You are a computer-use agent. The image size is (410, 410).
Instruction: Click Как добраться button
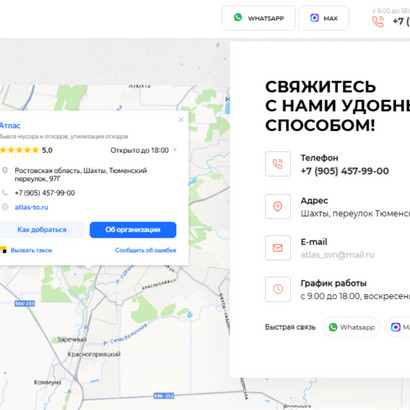tap(42, 230)
